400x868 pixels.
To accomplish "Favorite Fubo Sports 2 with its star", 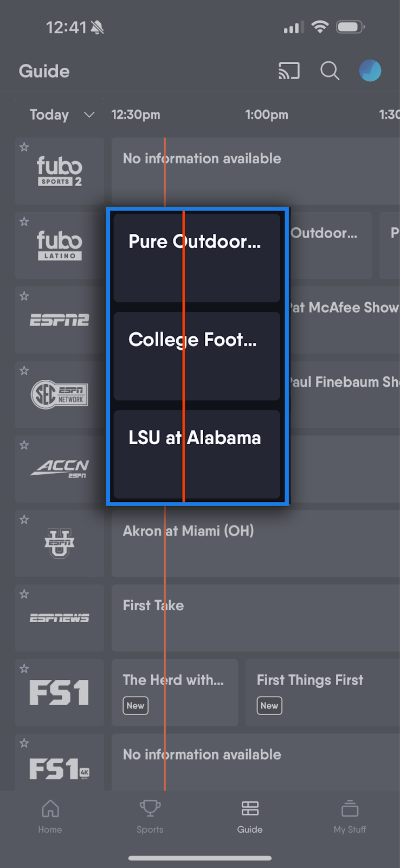I will coord(24,147).
